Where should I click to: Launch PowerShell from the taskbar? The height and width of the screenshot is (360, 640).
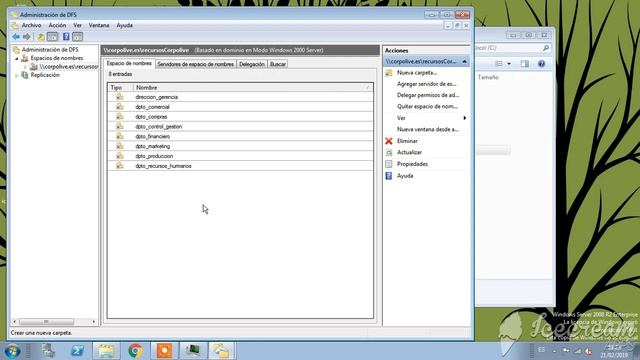tap(77, 351)
